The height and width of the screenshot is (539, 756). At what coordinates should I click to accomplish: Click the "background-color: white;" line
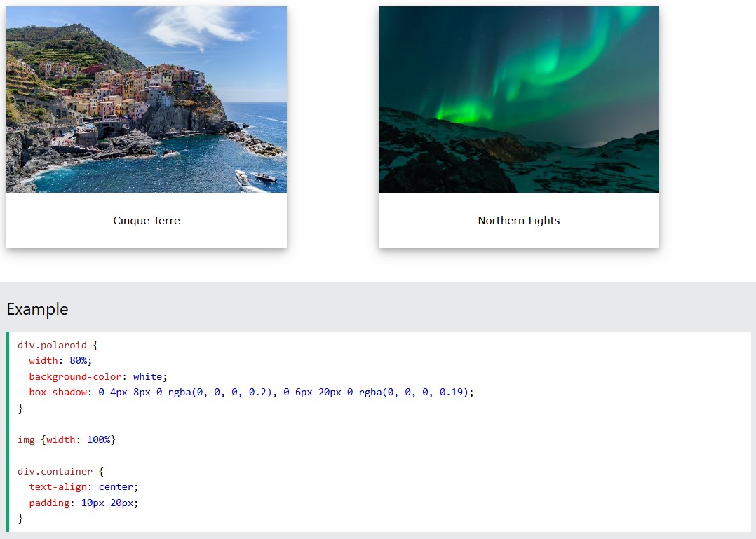tap(98, 376)
